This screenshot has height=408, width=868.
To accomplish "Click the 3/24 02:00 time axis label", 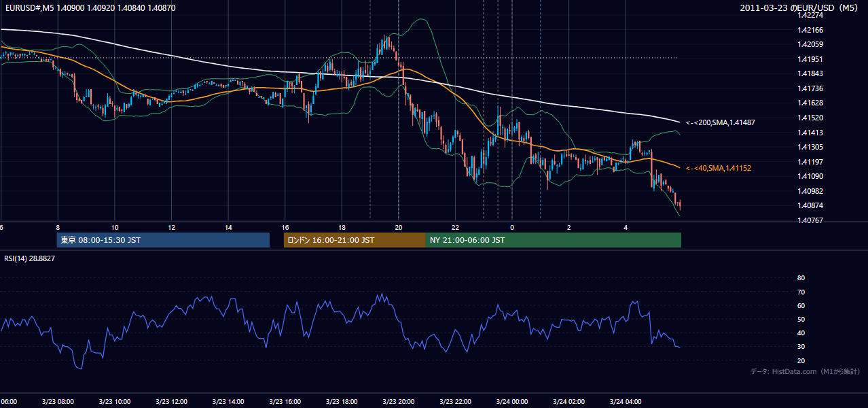I will [568, 402].
